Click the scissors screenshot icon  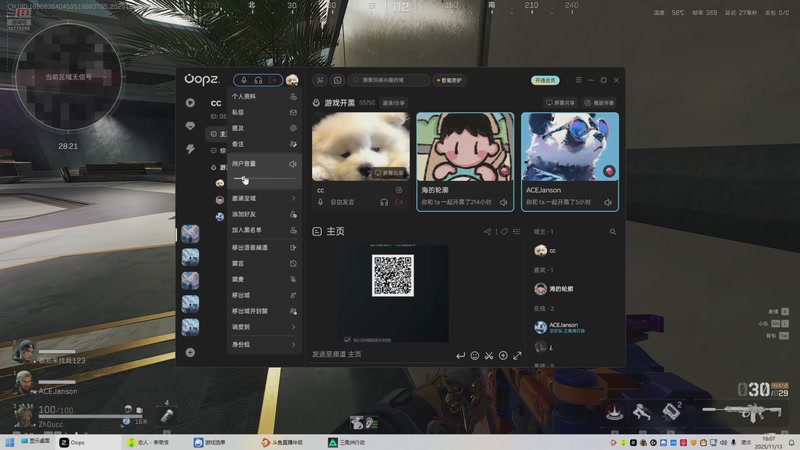click(x=489, y=356)
